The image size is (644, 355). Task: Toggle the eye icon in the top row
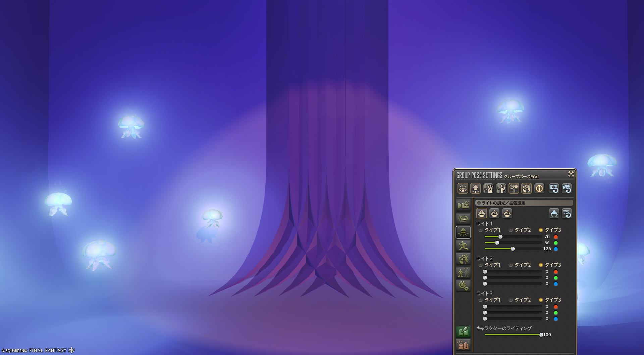tap(463, 188)
